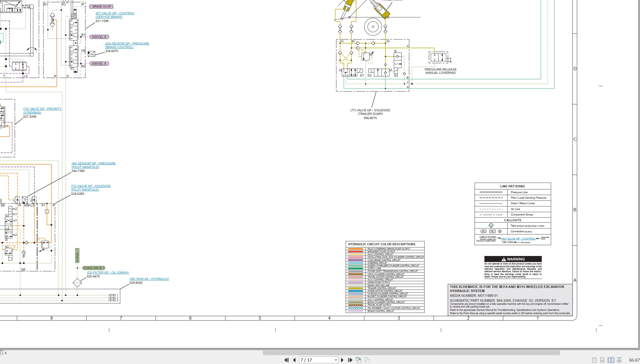Click the oil drain filter diamond symbol

tap(77, 282)
